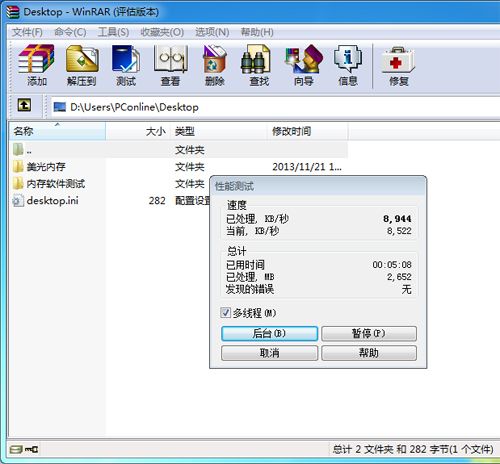Click the 查找 (Find) binoculars icon
Viewport: 500px width, 464px height.
pyautogui.click(x=256, y=59)
